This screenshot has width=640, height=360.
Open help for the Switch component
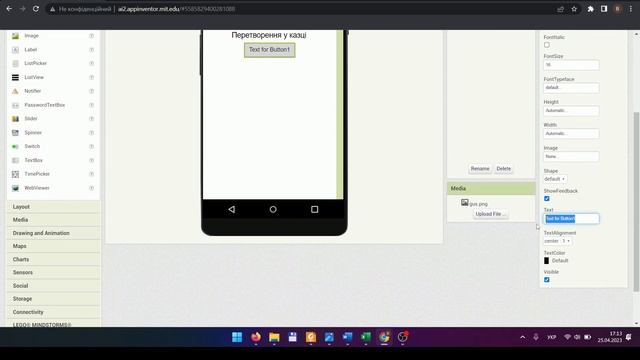92,146
